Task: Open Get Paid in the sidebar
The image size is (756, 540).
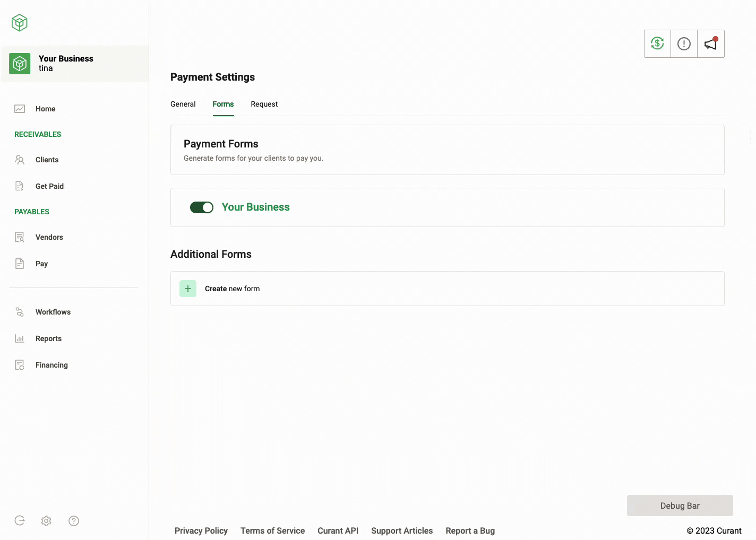Action: [50, 186]
